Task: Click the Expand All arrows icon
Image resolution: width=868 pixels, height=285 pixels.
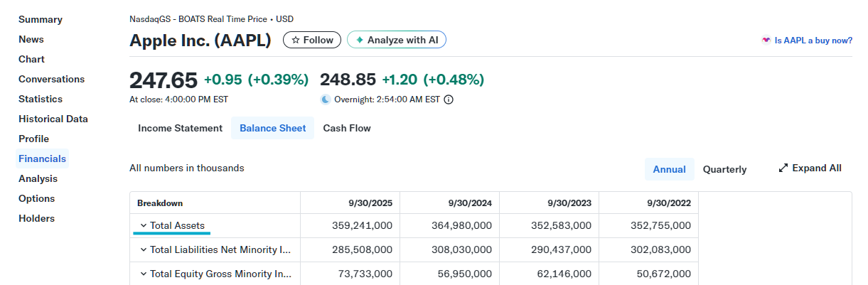Action: click(783, 168)
